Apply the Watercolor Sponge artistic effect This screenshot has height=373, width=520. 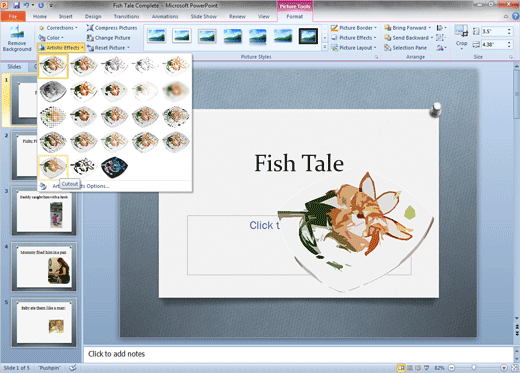tap(84, 116)
